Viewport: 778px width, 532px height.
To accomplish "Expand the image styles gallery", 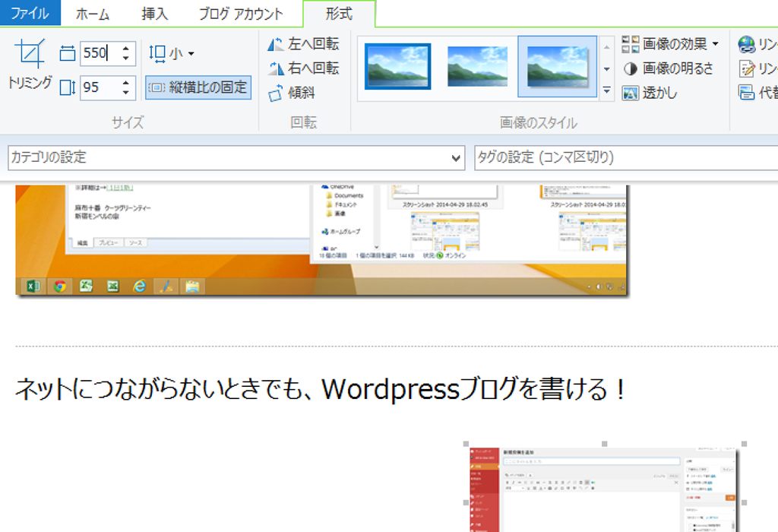I will [606, 91].
